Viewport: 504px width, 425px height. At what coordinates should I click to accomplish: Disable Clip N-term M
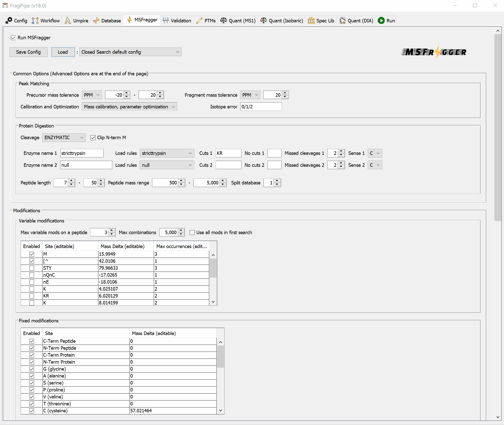(x=93, y=137)
